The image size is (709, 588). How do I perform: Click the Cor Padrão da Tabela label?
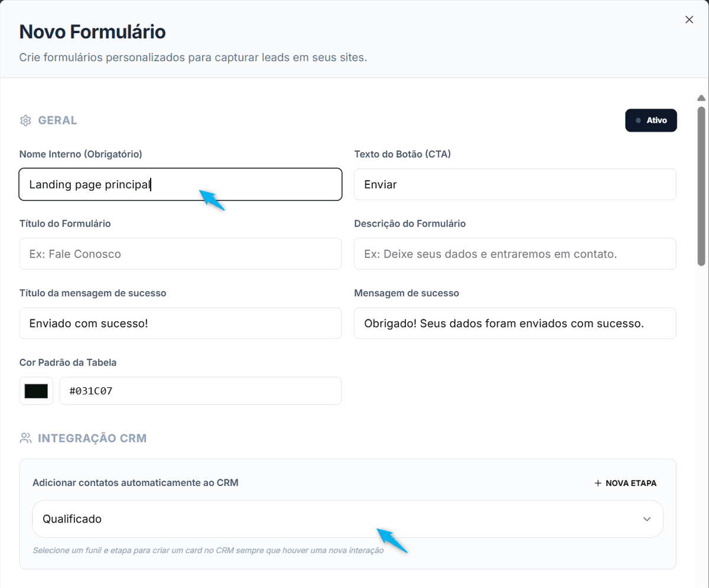tap(68, 362)
